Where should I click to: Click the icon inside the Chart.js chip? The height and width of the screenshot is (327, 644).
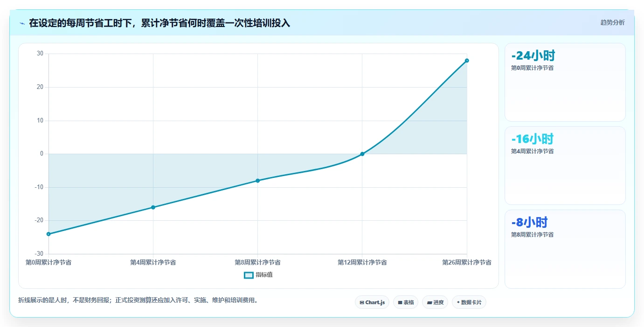pos(362,302)
